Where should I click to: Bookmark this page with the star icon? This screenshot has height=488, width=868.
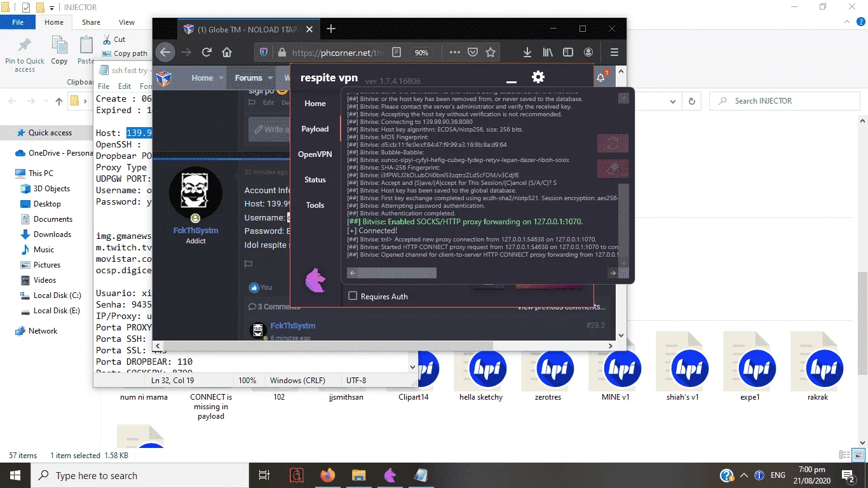491,53
